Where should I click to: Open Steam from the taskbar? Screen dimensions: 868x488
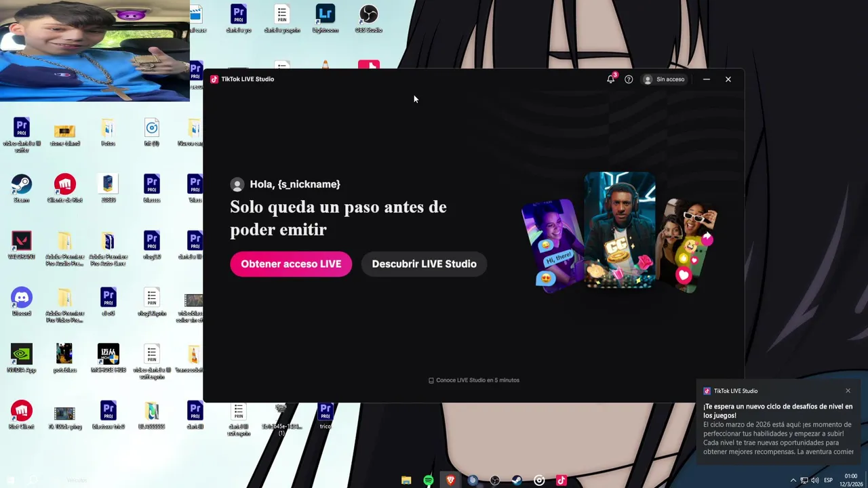coord(517,480)
